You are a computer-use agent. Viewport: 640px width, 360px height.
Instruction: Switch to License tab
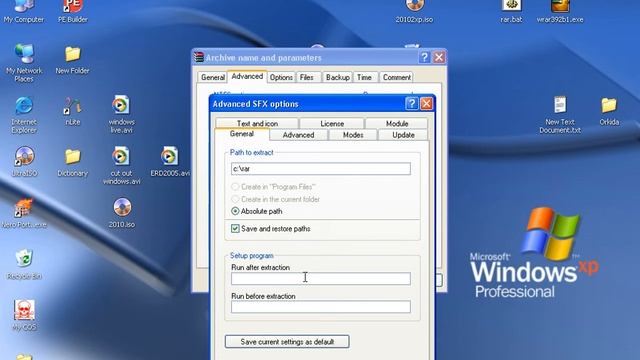tap(332, 123)
